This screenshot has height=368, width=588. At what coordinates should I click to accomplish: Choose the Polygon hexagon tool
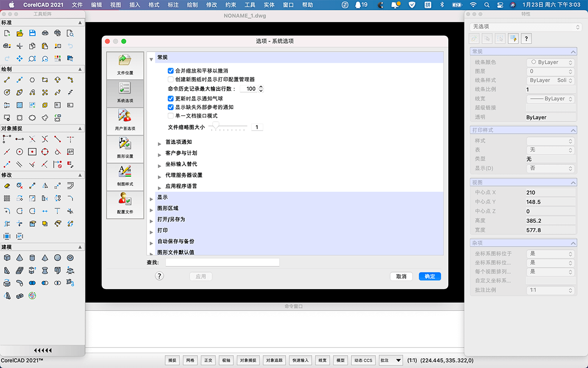(x=32, y=79)
